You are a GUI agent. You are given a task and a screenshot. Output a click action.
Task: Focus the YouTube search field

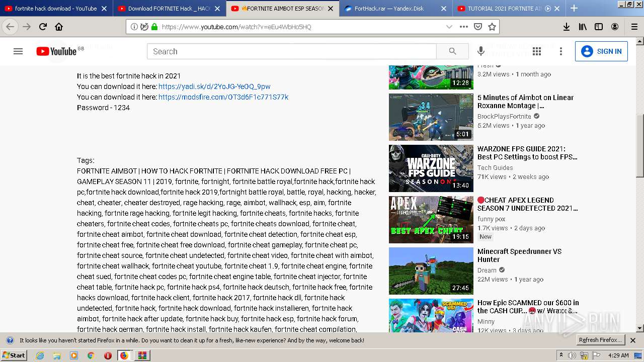[x=292, y=51]
